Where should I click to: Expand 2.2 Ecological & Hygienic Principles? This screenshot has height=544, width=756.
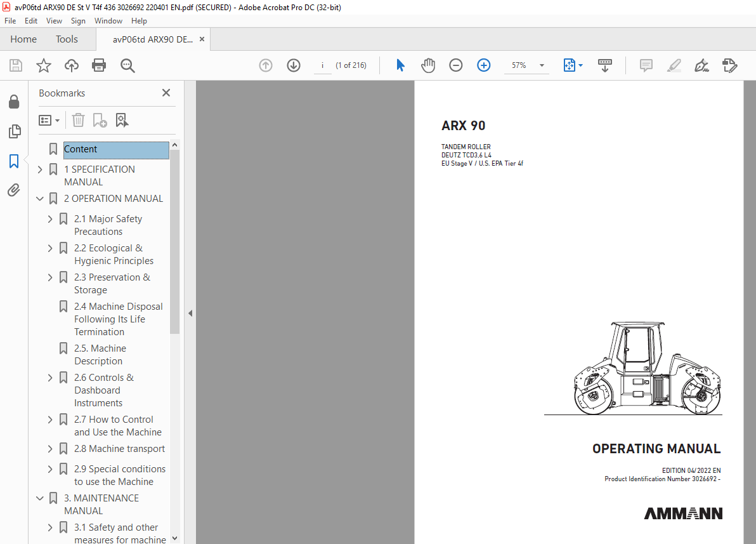50,248
